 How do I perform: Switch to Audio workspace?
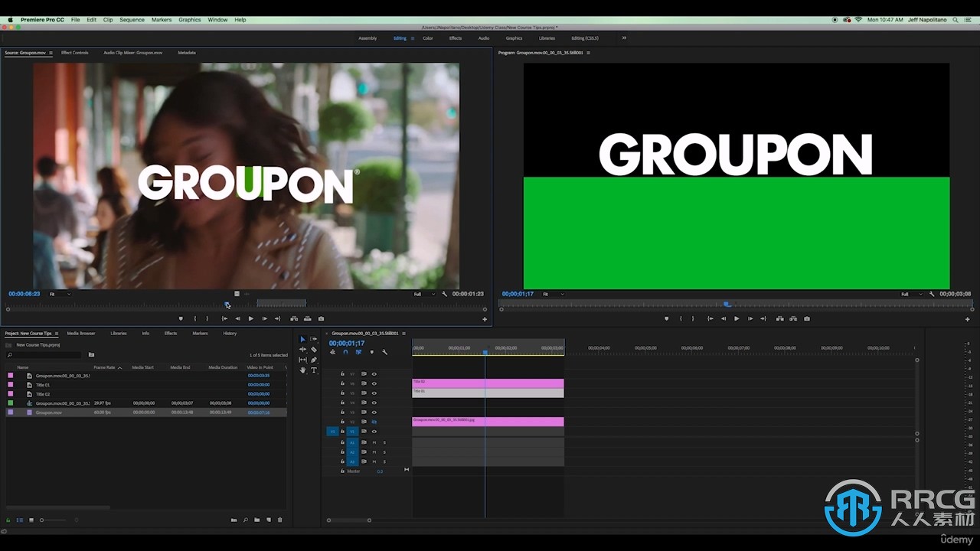tap(484, 38)
